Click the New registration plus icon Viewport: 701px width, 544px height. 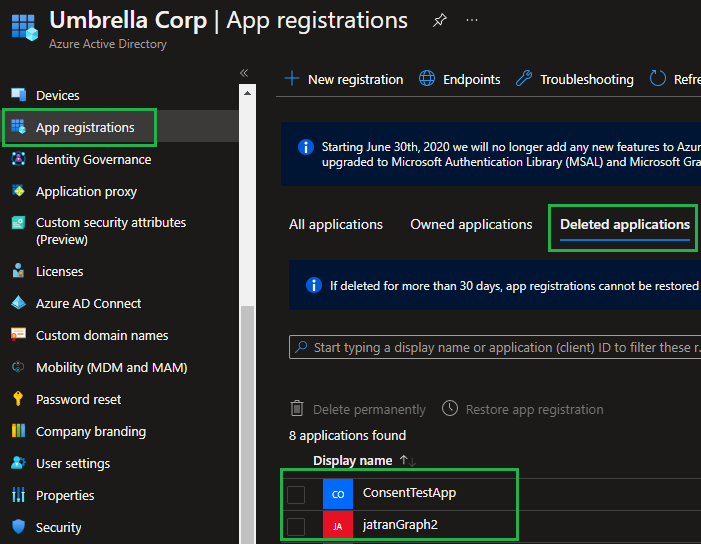[292, 78]
